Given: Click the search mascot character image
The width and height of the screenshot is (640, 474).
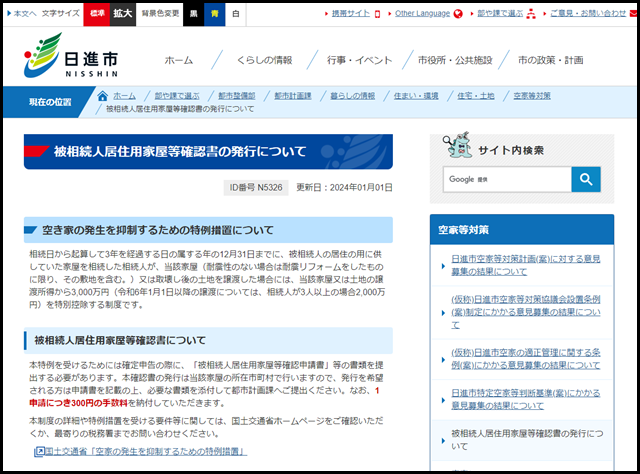Looking at the screenshot, I should tap(458, 145).
